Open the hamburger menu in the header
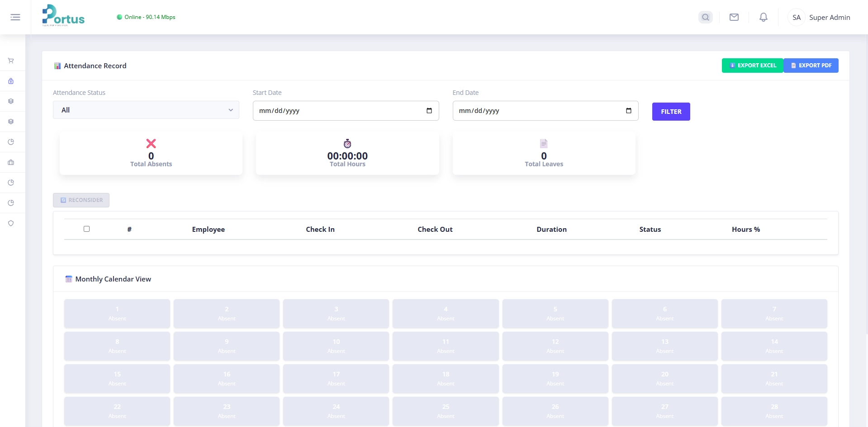This screenshot has width=868, height=427. (x=15, y=17)
